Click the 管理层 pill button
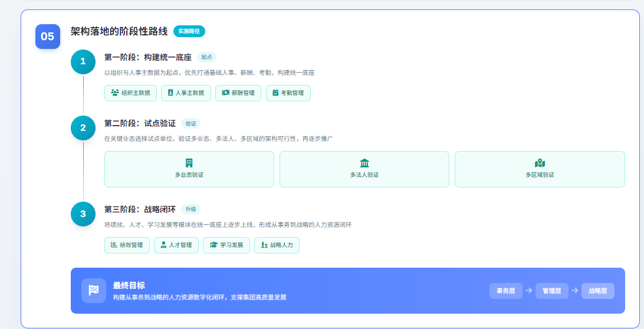644x329 pixels. pos(551,291)
